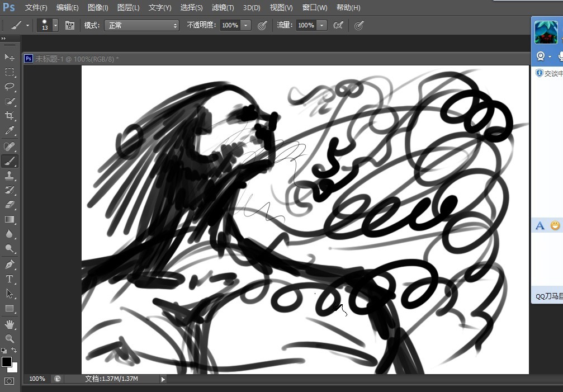Edit the zoom level field 100%
Image resolution: width=563 pixels, height=392 pixels.
coord(37,379)
